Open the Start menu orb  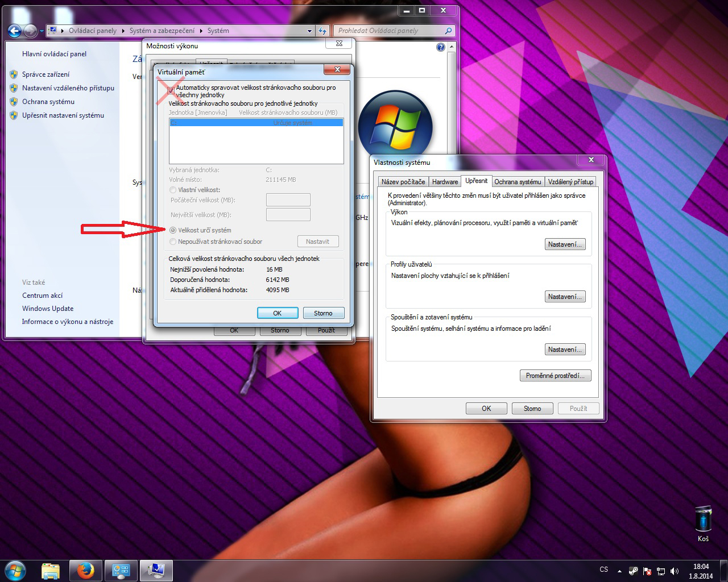(x=15, y=570)
